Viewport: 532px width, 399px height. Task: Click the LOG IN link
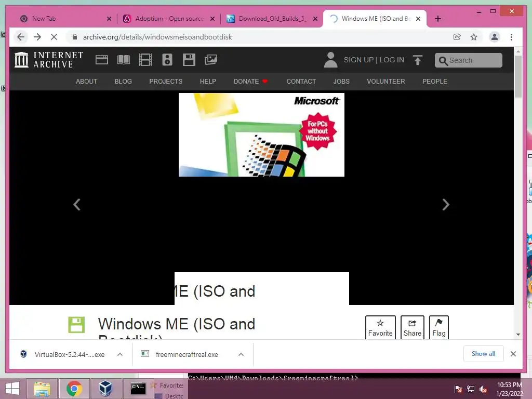point(392,60)
